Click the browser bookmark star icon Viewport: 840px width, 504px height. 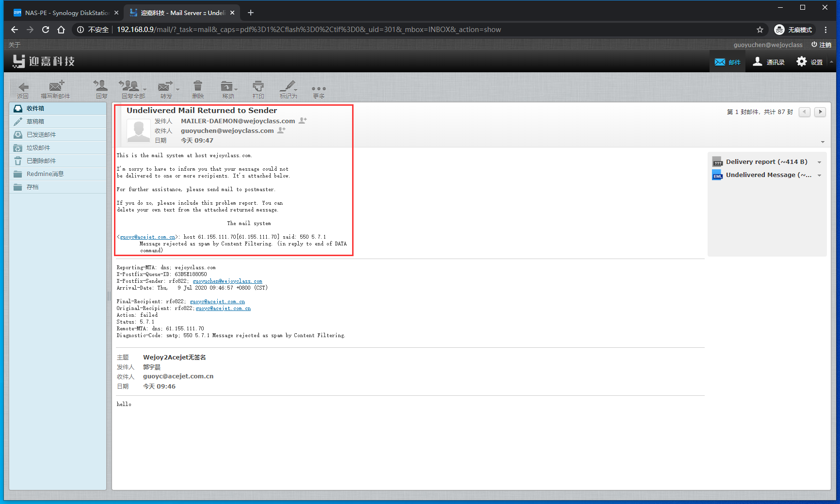759,30
